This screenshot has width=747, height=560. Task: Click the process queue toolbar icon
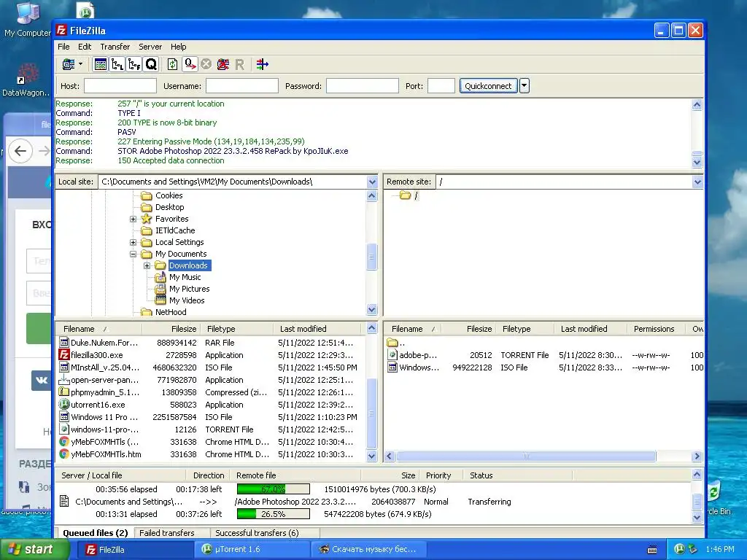(190, 64)
